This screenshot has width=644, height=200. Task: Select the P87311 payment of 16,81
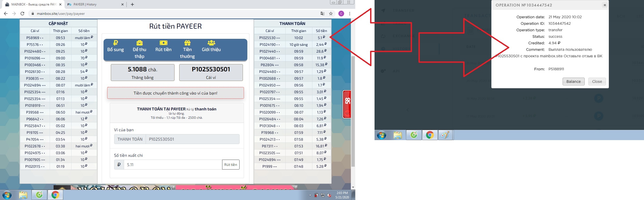[293, 146]
